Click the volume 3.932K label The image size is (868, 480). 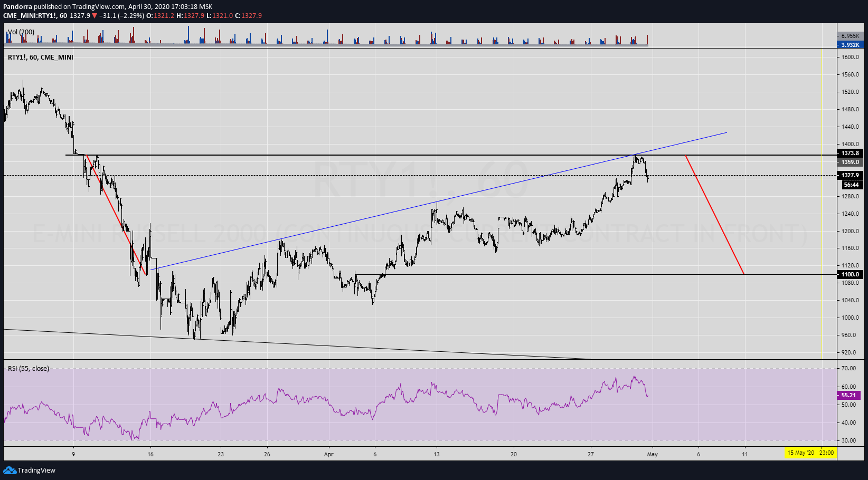[x=850, y=45]
